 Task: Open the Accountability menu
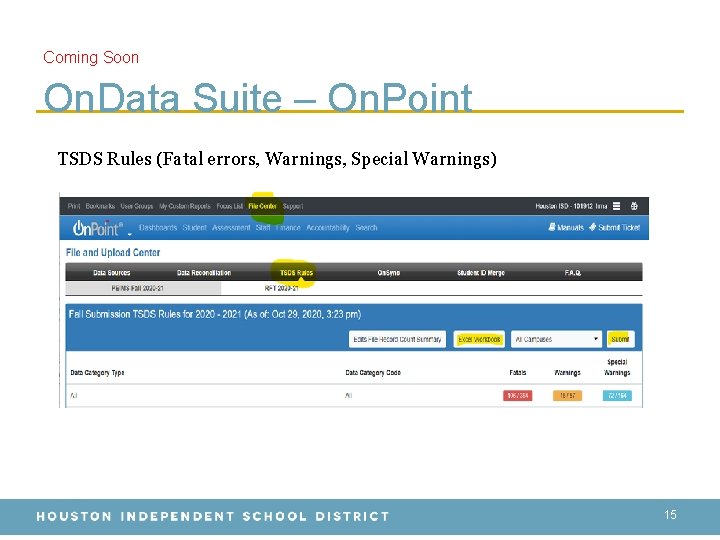[x=328, y=228]
